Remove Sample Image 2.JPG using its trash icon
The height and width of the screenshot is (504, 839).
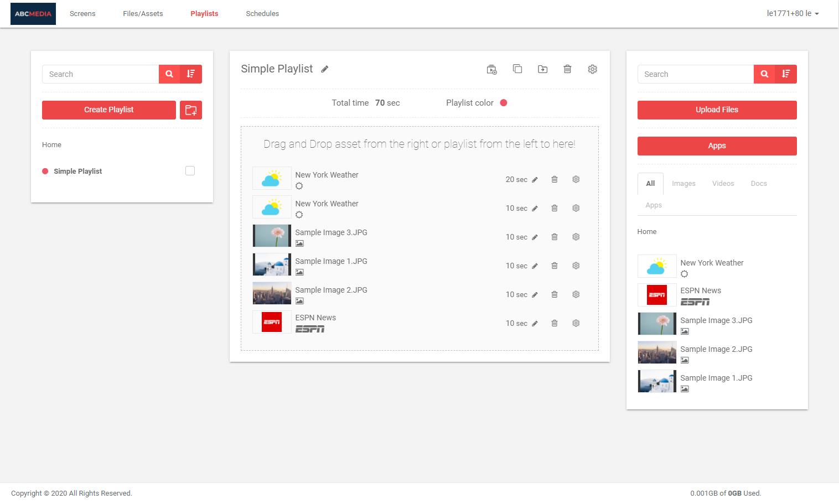(555, 294)
